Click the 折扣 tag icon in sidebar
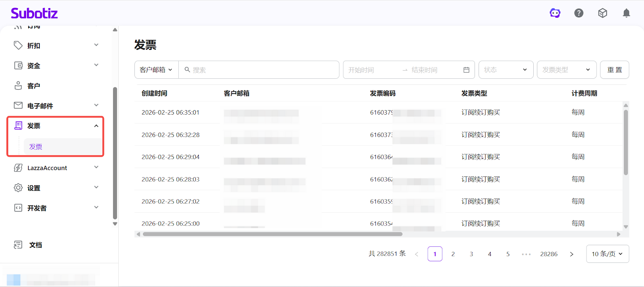Image resolution: width=644 pixels, height=287 pixels. (18, 45)
